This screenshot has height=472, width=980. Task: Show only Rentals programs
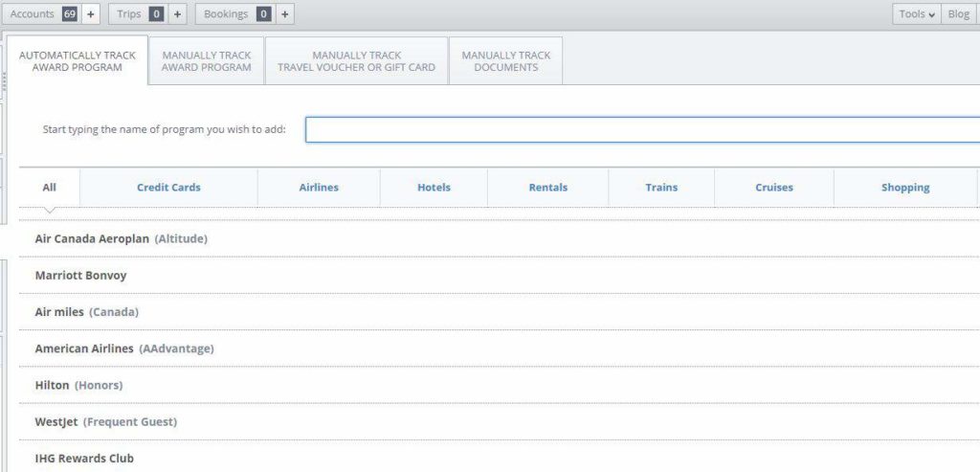point(547,188)
